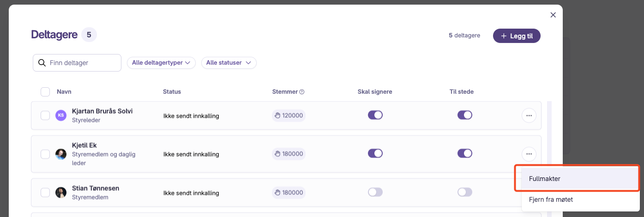Disable Til stede for Kjartan Brurås Solvi
Screen dimensions: 644x217
pyautogui.click(x=465, y=115)
